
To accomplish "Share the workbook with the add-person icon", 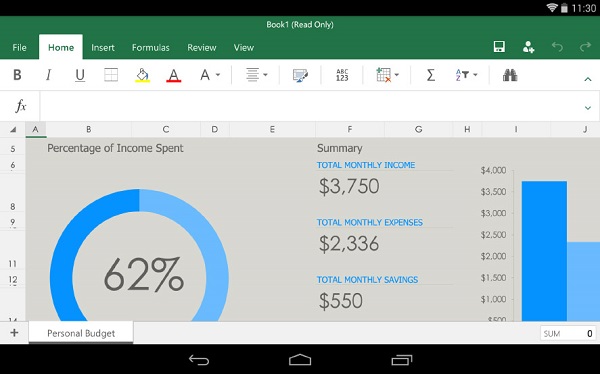I will point(528,47).
